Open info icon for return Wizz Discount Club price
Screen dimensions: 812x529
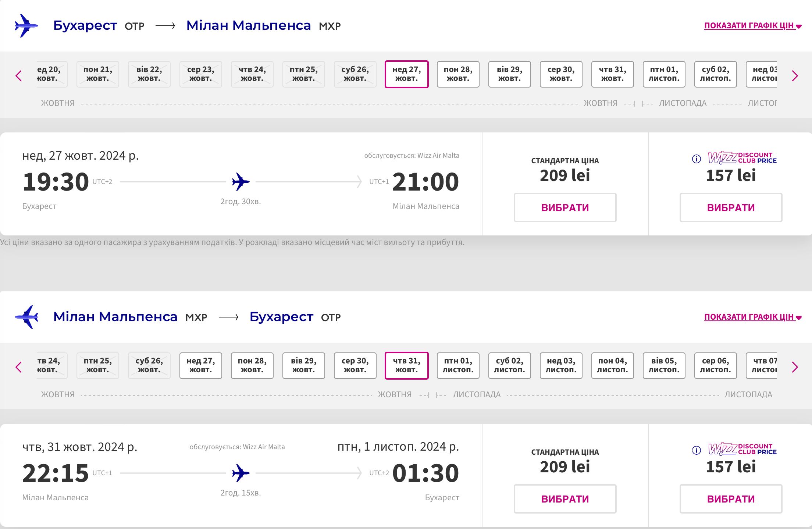[696, 450]
